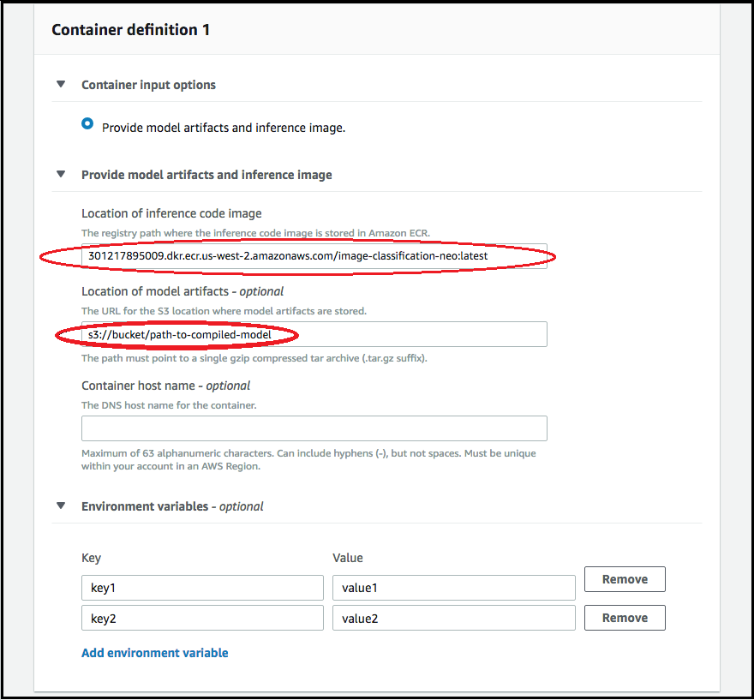The image size is (754, 700).
Task: Remove the key2 environment variable
Action: click(x=624, y=618)
